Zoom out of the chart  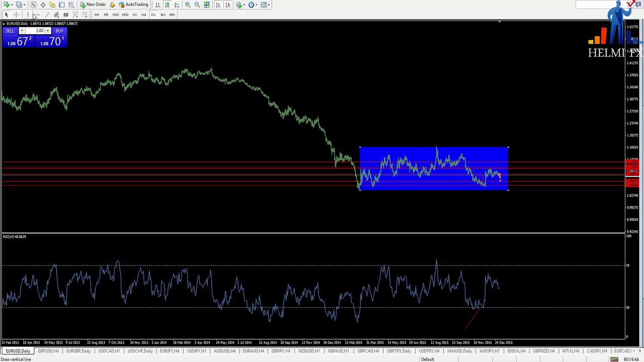pos(197,5)
